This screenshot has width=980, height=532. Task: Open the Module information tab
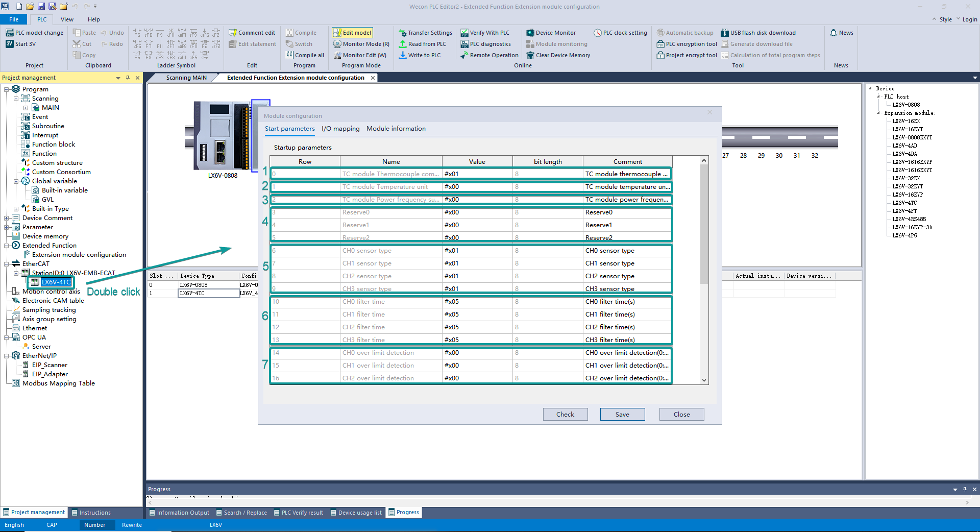pos(396,129)
